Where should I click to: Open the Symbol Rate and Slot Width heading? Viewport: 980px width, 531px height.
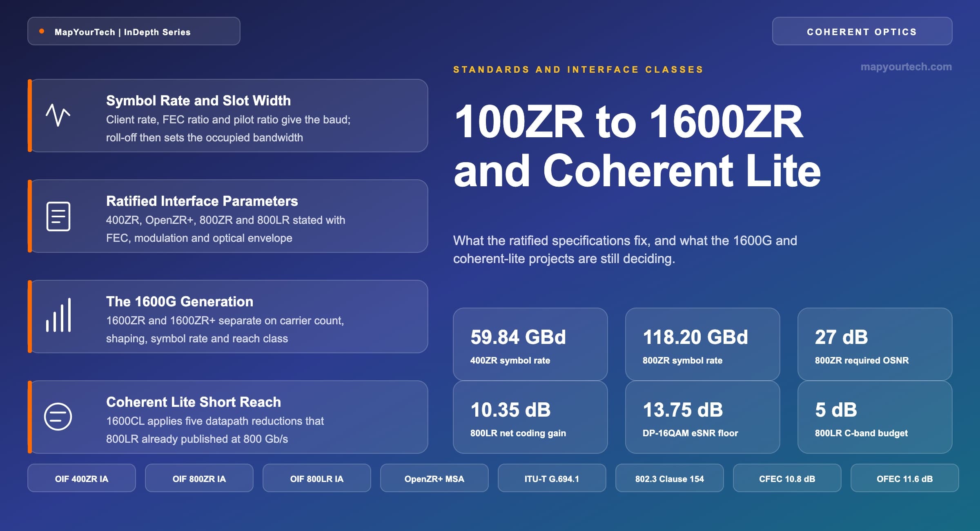point(198,100)
